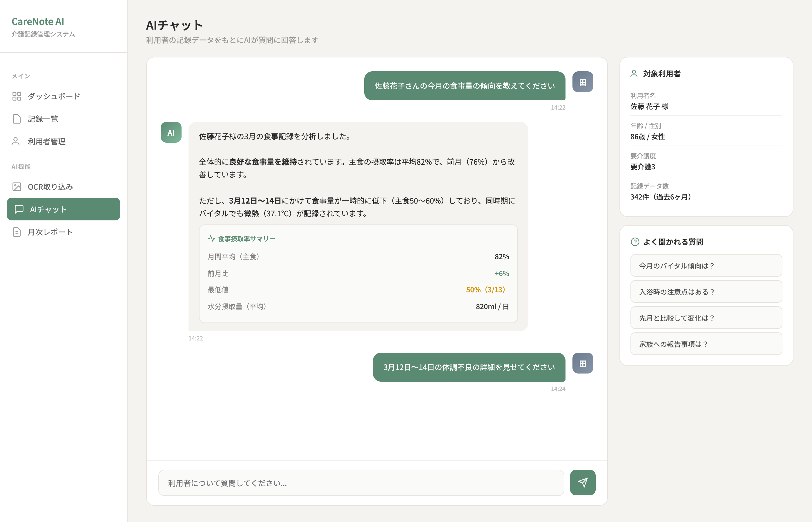Click the AIチャット speech bubble icon
The width and height of the screenshot is (812, 522).
click(19, 209)
